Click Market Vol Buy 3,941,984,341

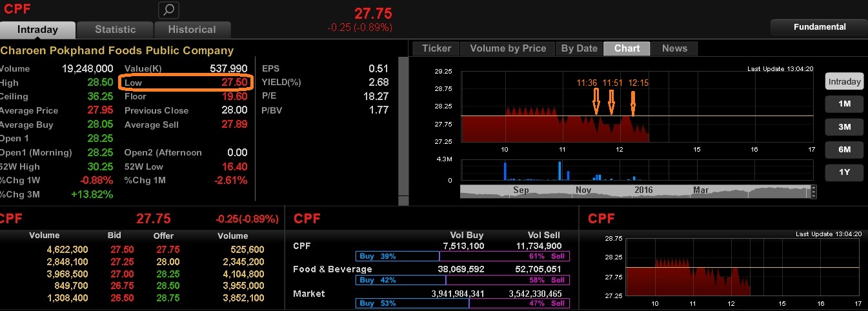457,294
